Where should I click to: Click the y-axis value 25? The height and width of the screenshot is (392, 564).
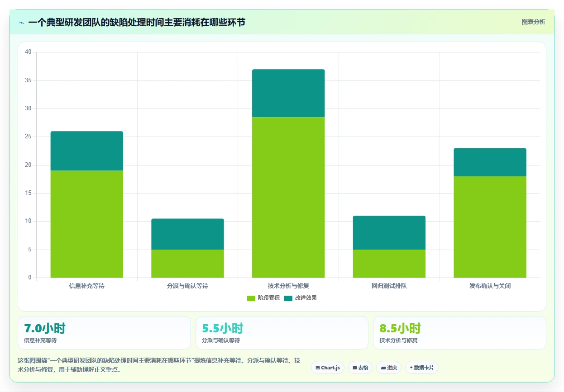[x=28, y=137]
